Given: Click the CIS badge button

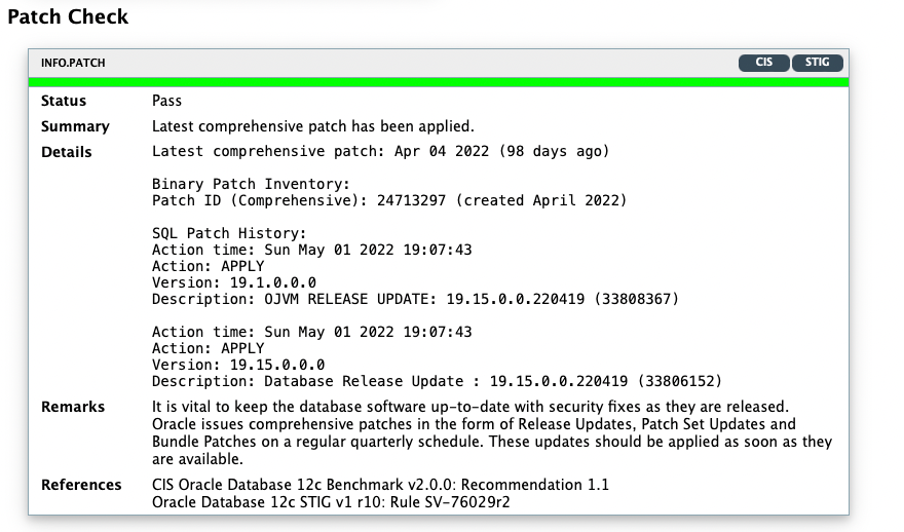Looking at the screenshot, I should click(764, 63).
